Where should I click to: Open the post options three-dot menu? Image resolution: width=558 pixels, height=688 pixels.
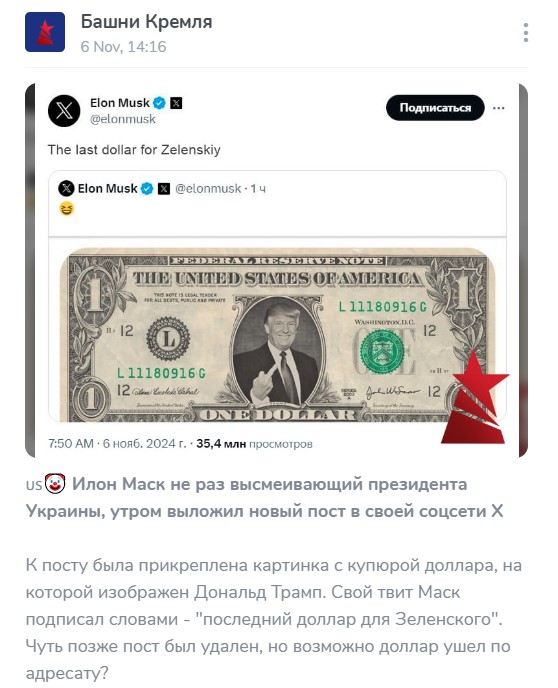(x=526, y=32)
